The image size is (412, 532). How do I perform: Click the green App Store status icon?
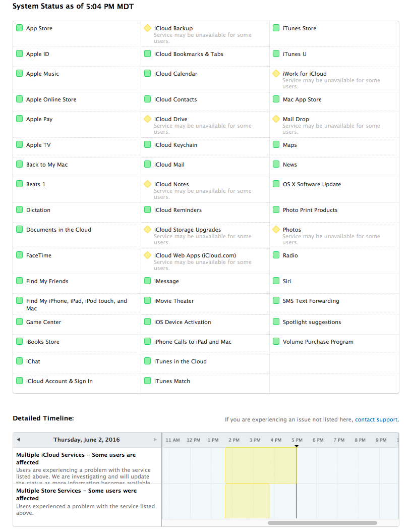[19, 28]
